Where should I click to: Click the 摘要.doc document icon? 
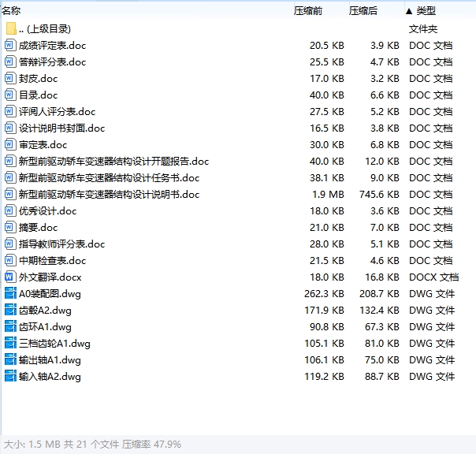click(9, 228)
